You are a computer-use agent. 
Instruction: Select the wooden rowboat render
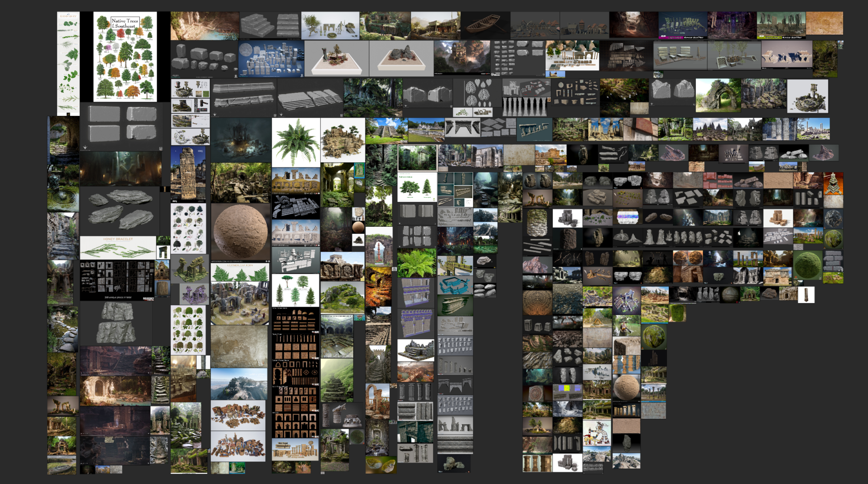pos(485,24)
